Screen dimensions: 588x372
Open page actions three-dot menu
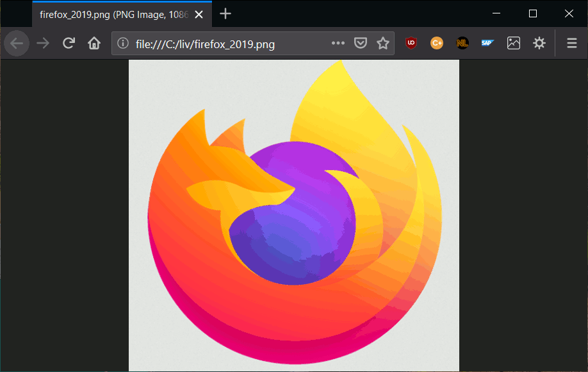pyautogui.click(x=338, y=43)
